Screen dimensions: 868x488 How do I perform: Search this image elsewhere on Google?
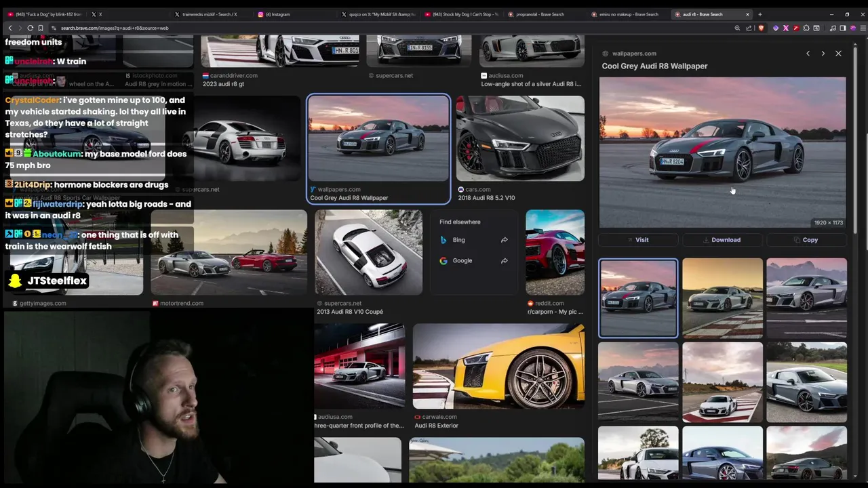[x=473, y=260]
